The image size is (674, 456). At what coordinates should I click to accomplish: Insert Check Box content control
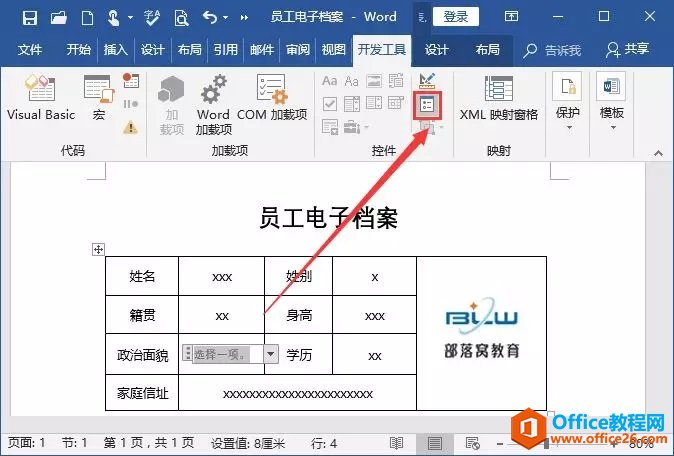click(330, 104)
